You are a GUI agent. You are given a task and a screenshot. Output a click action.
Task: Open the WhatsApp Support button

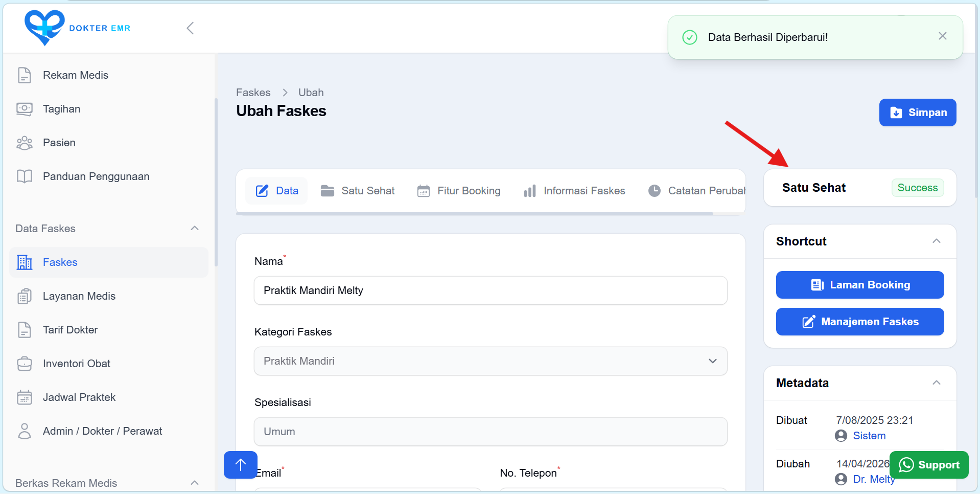(929, 465)
